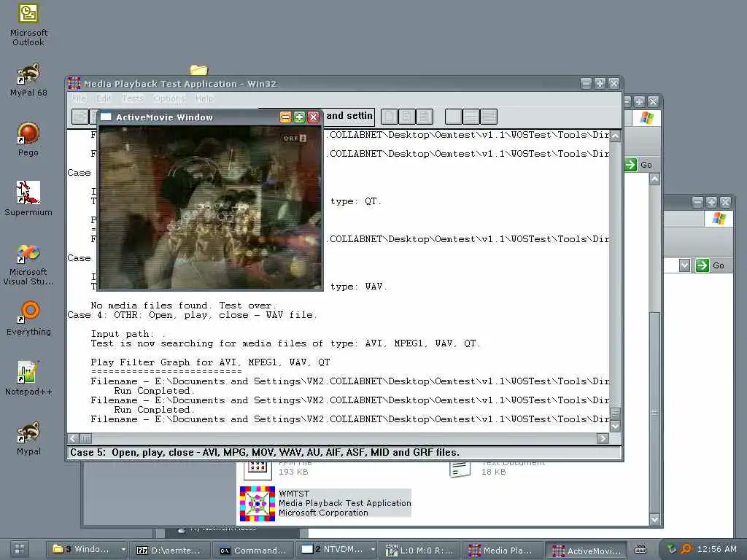
Task: Click the Windows flag logo in the rightmost Explorer window
Action: [x=719, y=219]
